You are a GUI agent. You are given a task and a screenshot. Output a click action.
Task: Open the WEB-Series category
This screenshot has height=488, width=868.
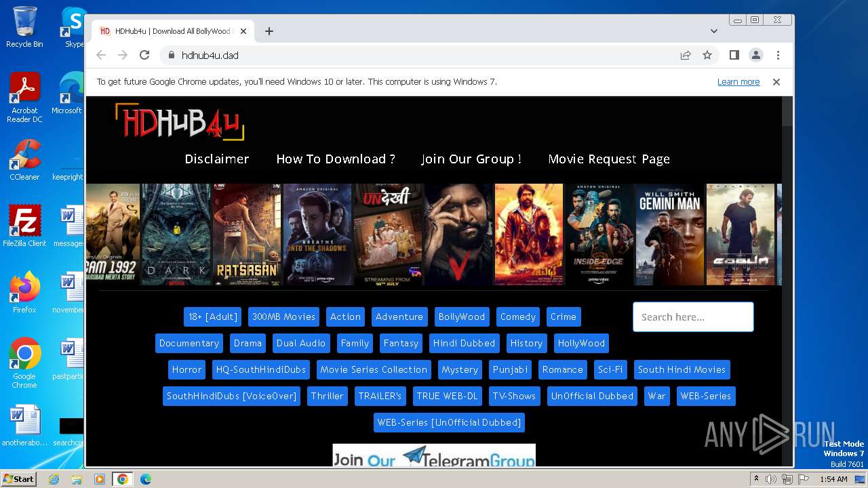point(706,396)
